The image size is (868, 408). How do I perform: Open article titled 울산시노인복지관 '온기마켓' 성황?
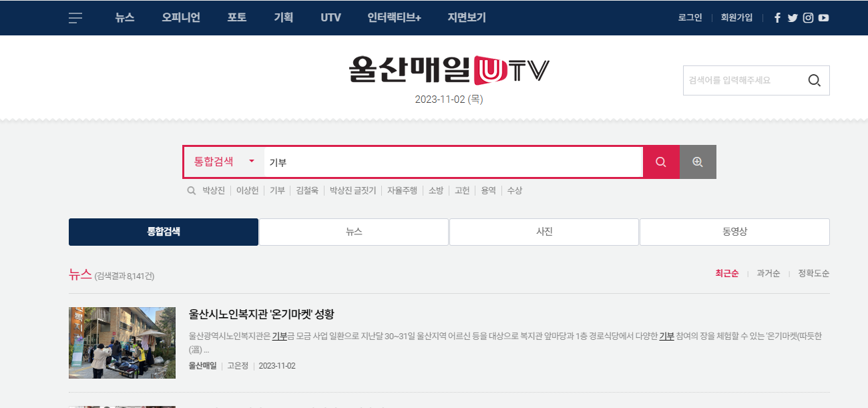[x=261, y=314]
